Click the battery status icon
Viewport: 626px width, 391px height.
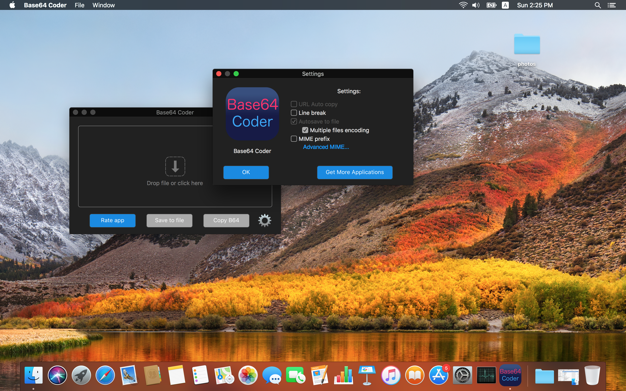(491, 5)
